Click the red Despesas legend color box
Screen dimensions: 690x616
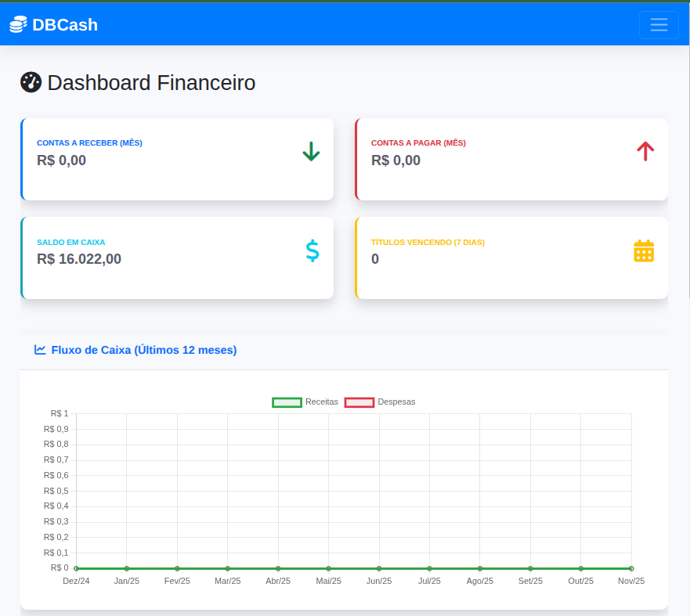tap(359, 402)
